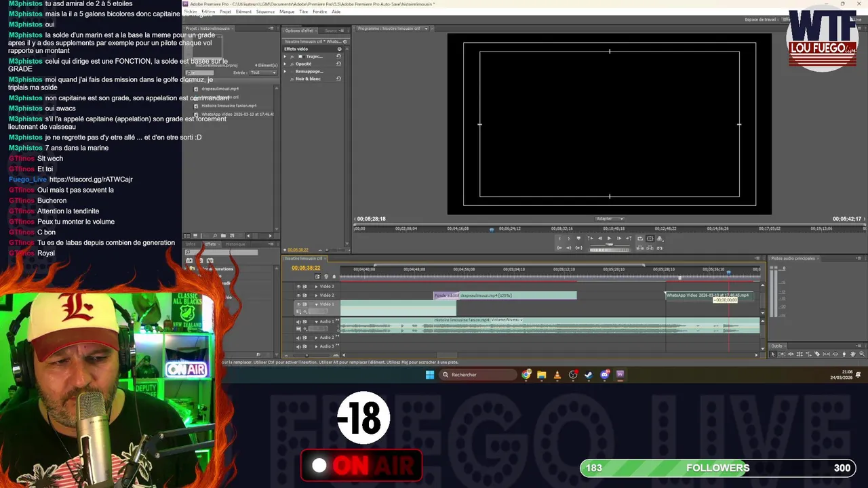Open the Edition menu
868x488 pixels.
click(208, 12)
